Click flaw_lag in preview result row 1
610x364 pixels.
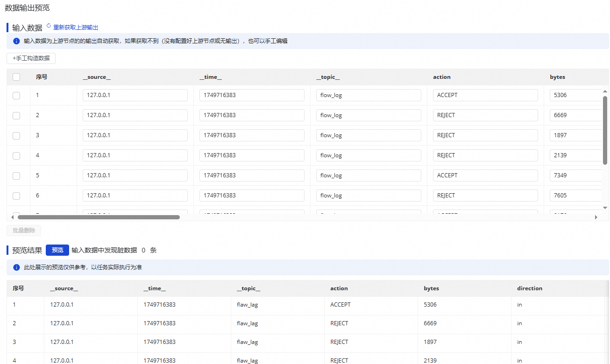tap(248, 305)
